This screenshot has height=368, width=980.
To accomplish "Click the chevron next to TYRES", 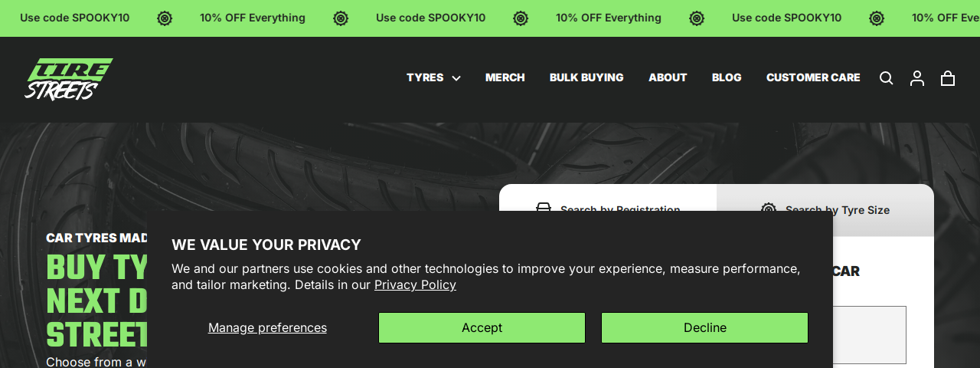I will coord(456,78).
